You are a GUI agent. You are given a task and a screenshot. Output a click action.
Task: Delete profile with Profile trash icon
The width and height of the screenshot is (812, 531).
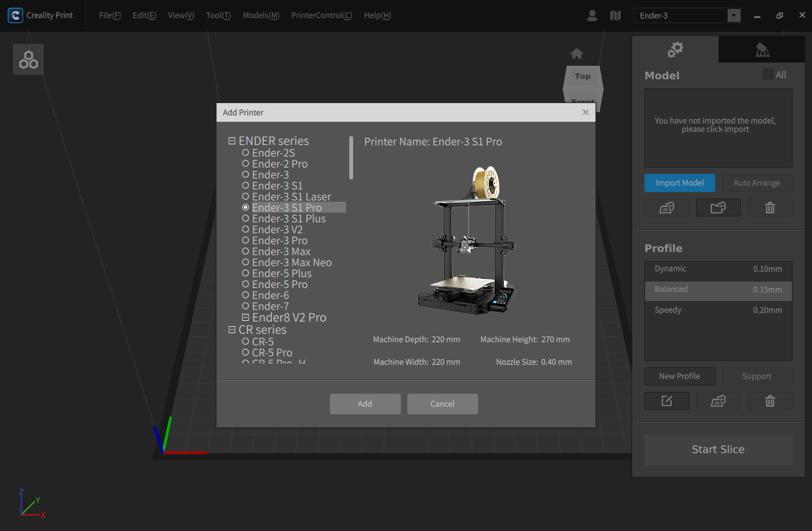[x=770, y=401]
